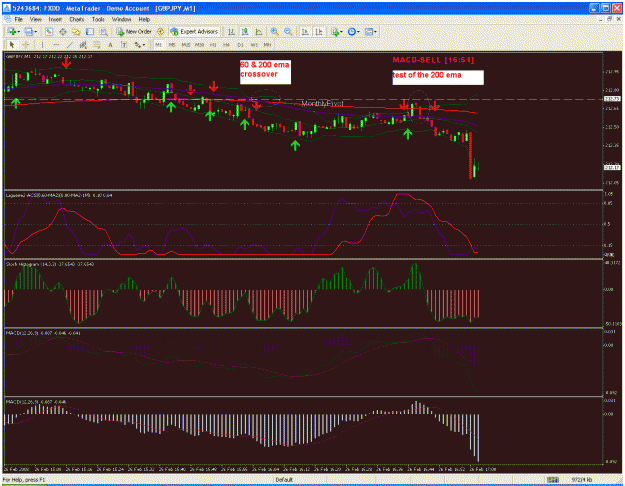Choose the Vertical Line drawing tool

42,45
